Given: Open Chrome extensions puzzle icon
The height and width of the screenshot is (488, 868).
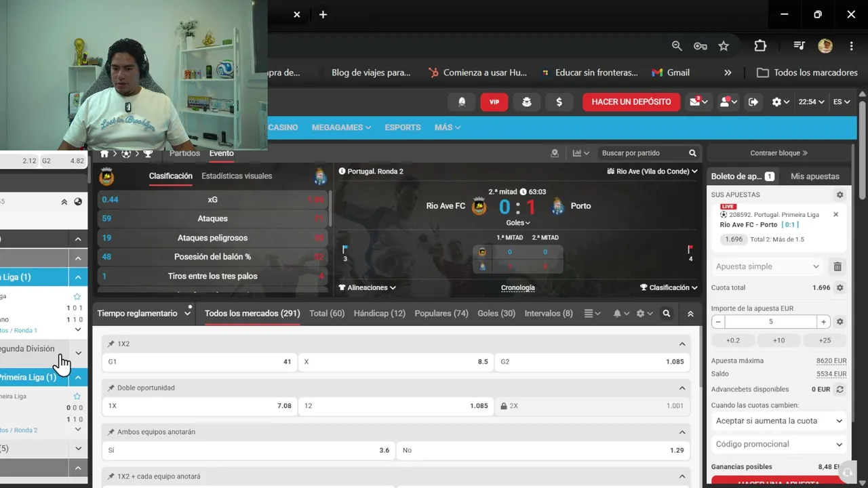Looking at the screenshot, I should 760,46.
